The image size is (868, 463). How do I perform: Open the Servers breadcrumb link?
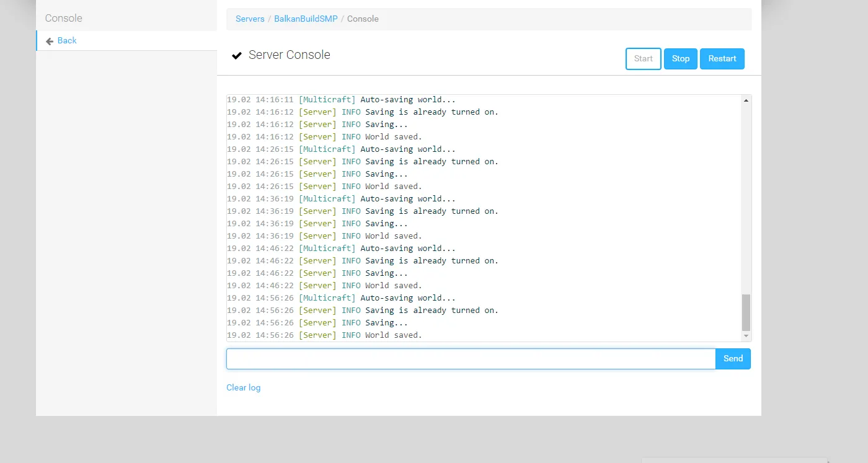(250, 19)
